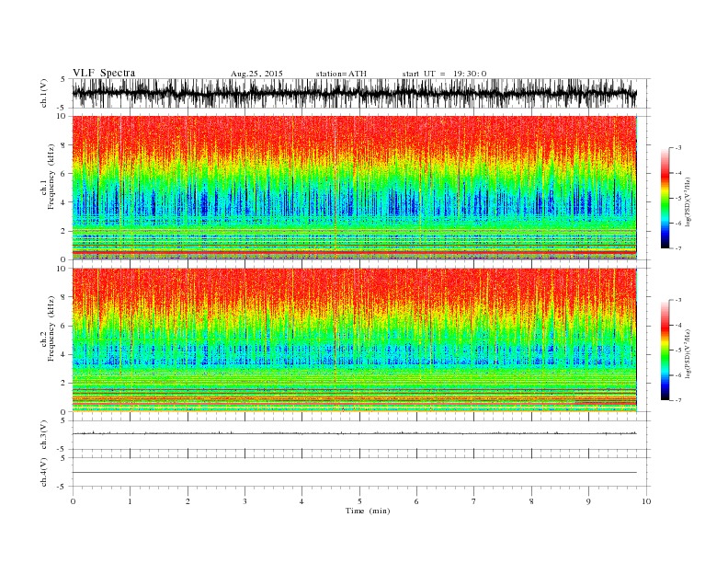Click the '4' tick on the time axis
The height and width of the screenshot is (563, 728).
coord(301,501)
